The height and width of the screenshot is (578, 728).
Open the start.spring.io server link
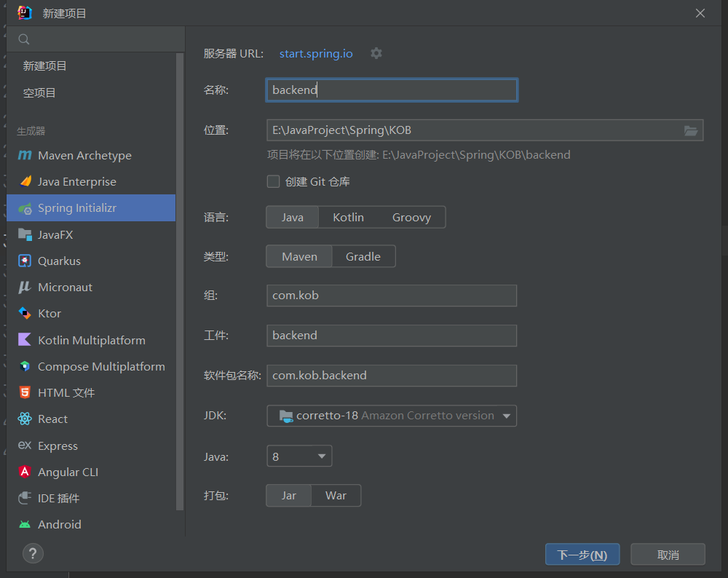coord(316,53)
